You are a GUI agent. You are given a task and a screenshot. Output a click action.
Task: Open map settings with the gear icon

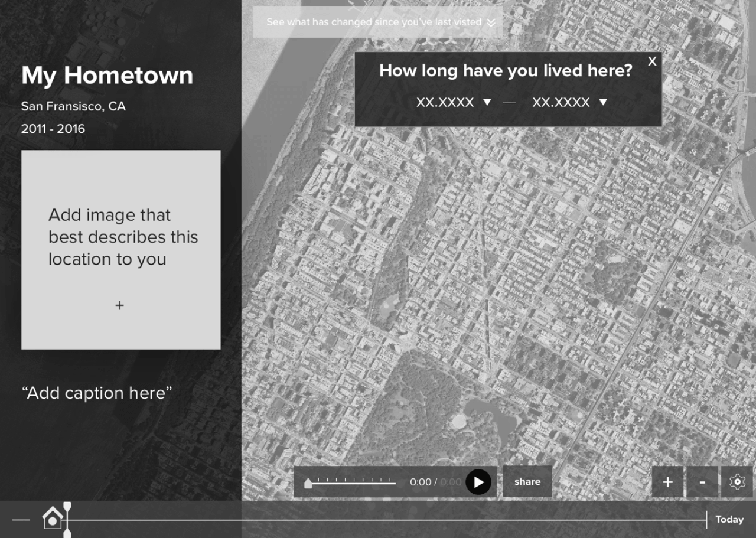[x=738, y=482]
